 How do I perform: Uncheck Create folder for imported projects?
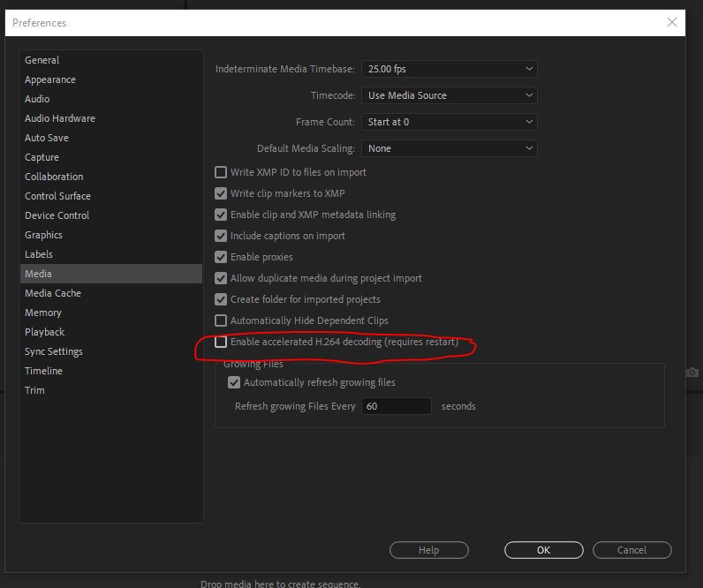coord(221,299)
